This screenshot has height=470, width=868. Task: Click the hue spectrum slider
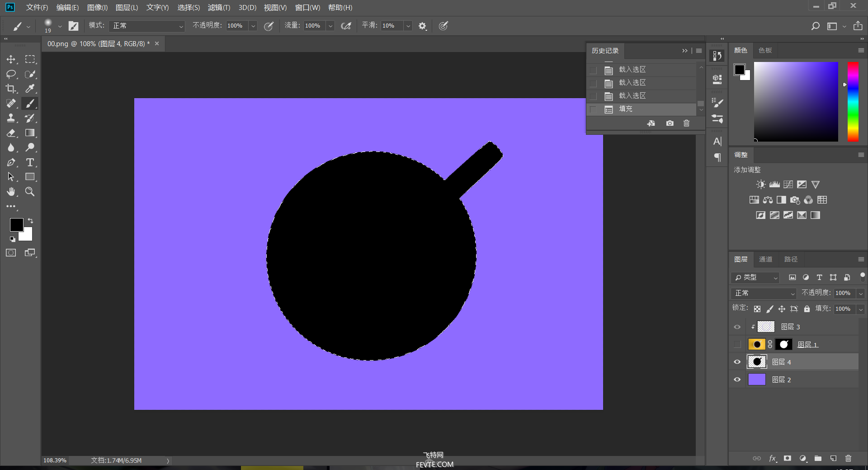[x=853, y=102]
